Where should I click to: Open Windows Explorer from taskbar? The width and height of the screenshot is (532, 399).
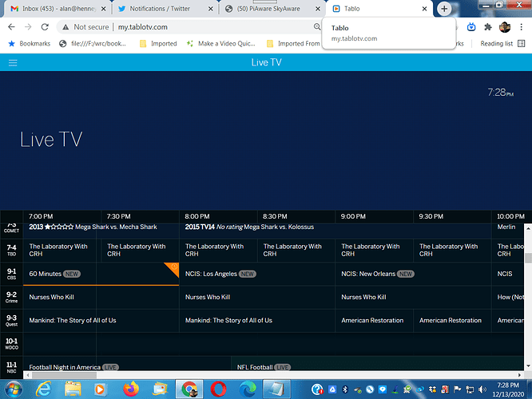point(73,389)
